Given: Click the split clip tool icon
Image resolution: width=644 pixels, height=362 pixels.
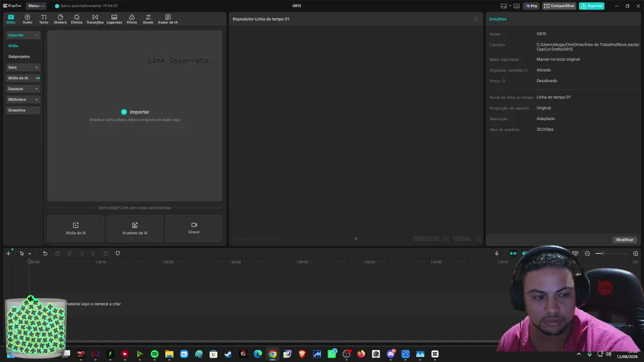Looking at the screenshot, I should coord(69,253).
